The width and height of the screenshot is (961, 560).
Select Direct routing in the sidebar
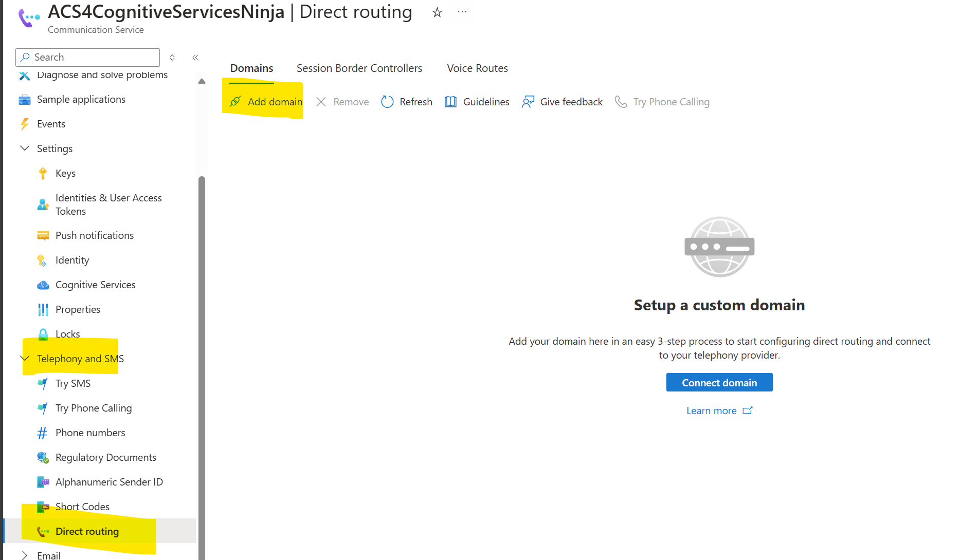(87, 532)
